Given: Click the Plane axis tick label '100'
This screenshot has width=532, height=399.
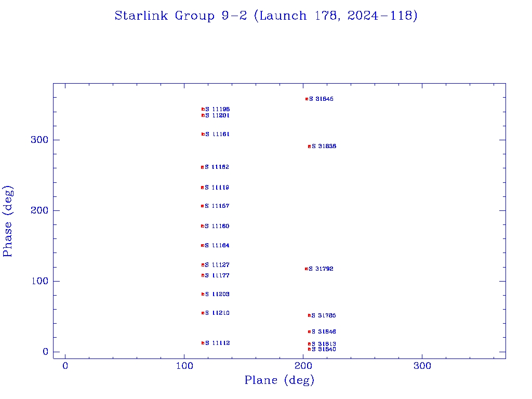Looking at the screenshot, I should tap(184, 366).
